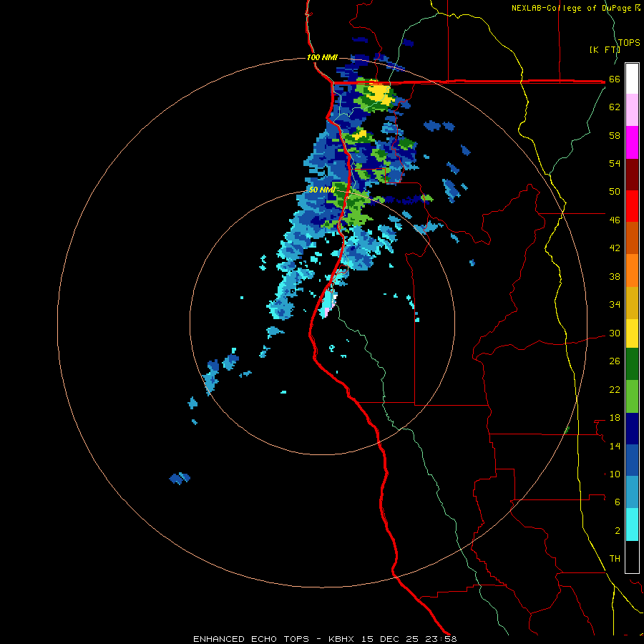
Task: Click the white swatch in the tops legend
Action: [632, 79]
